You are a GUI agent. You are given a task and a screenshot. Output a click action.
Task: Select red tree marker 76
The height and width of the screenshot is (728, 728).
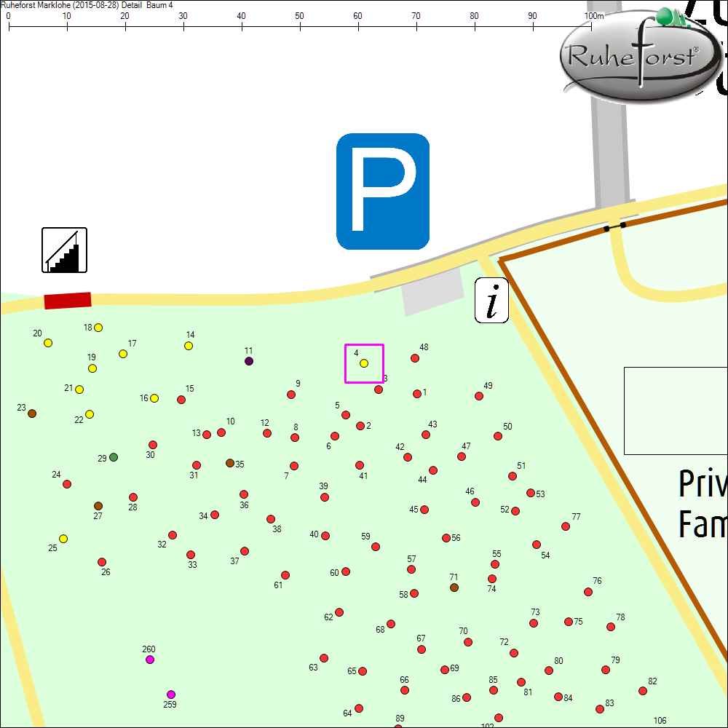tap(588, 592)
